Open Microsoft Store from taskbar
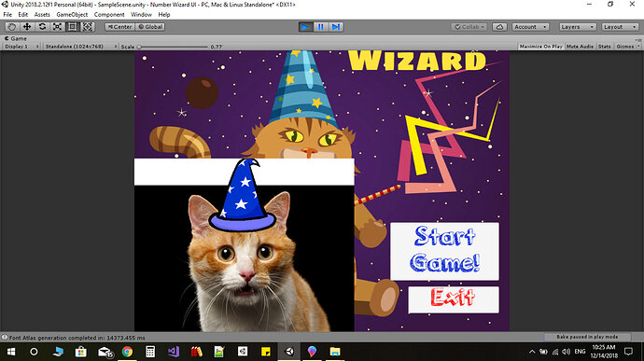Screen dimensions: 644x361 point(80,352)
